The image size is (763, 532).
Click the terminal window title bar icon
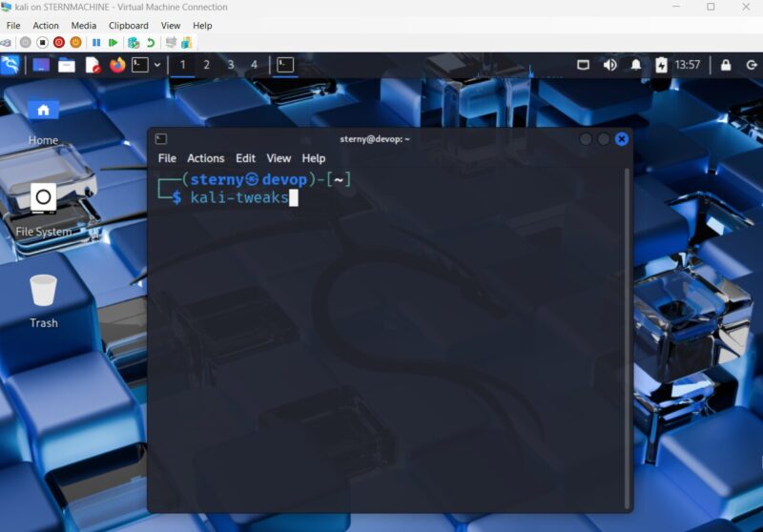click(x=161, y=139)
